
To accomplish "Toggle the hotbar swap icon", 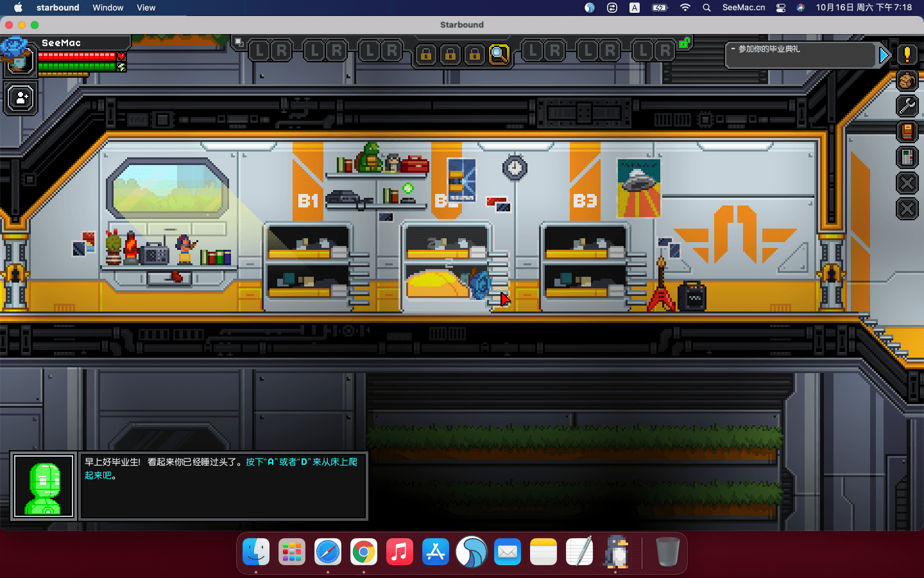I will 239,43.
